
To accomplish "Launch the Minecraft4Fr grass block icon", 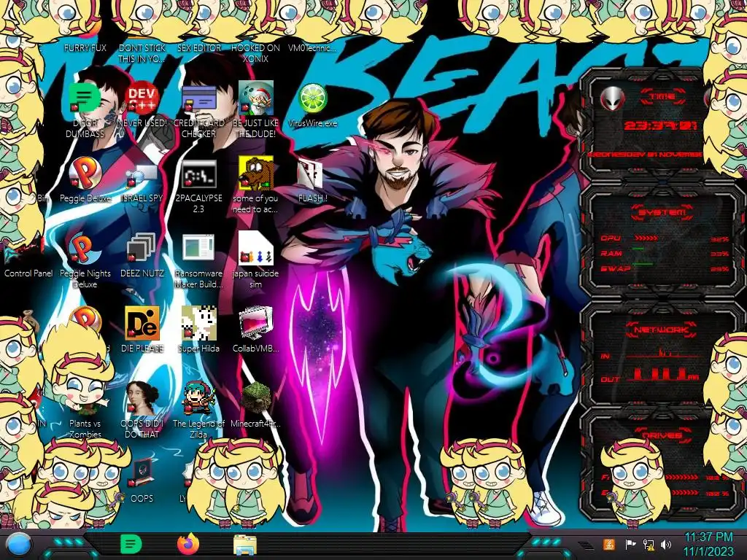I will coord(255,398).
